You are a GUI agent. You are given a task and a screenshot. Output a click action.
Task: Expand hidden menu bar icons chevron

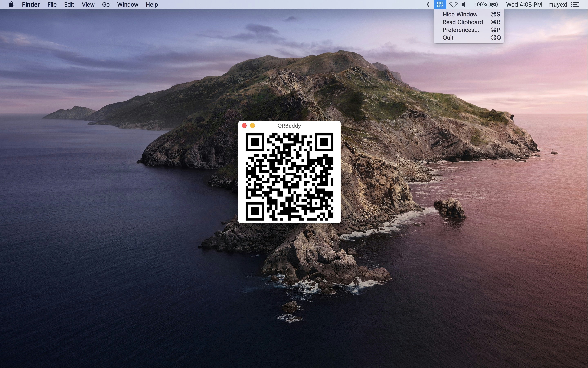428,4
